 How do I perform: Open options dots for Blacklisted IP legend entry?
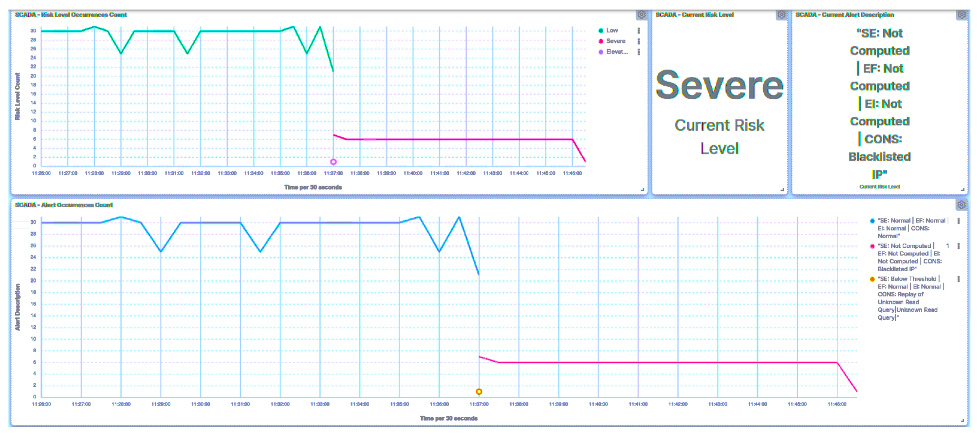[958, 246]
